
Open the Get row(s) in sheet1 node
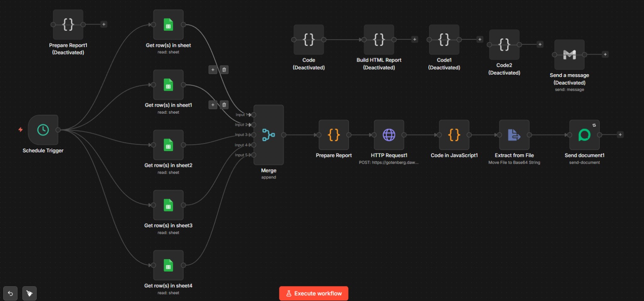coord(168,85)
